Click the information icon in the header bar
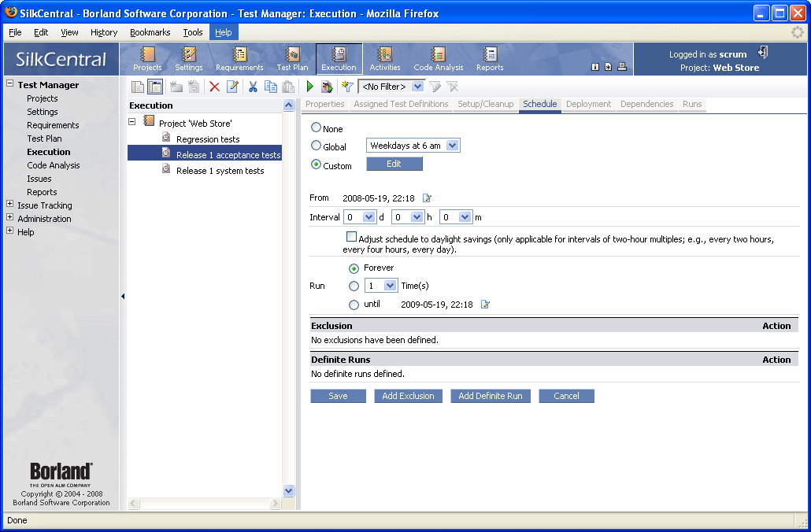The image size is (811, 532). [595, 67]
